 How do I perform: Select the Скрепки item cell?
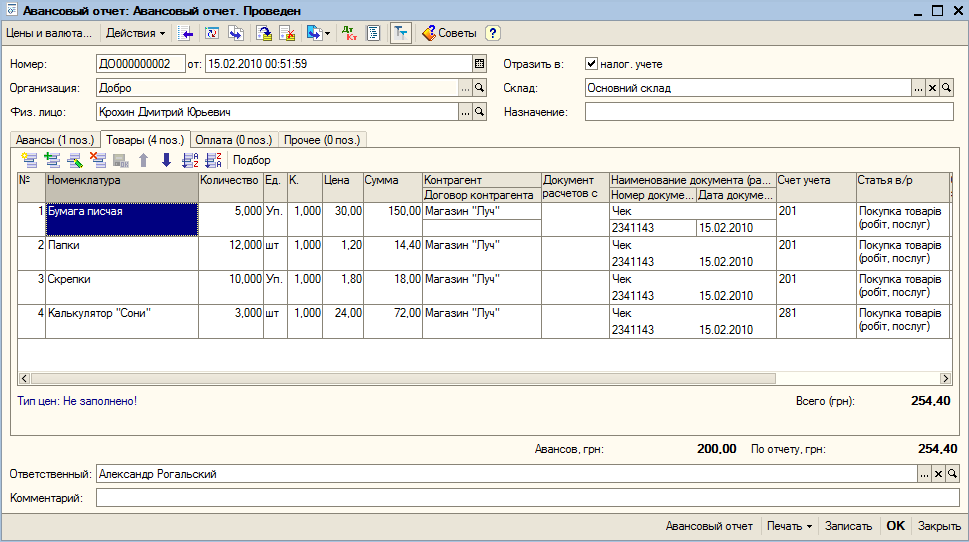coord(122,287)
